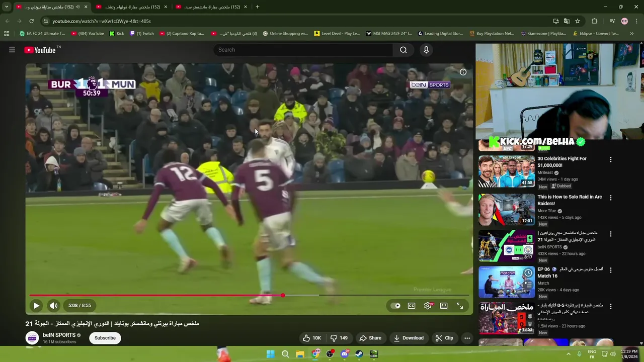Image resolution: width=644 pixels, height=362 pixels.
Task: Open the taskbar volume speaker icon
Action: [612, 354]
